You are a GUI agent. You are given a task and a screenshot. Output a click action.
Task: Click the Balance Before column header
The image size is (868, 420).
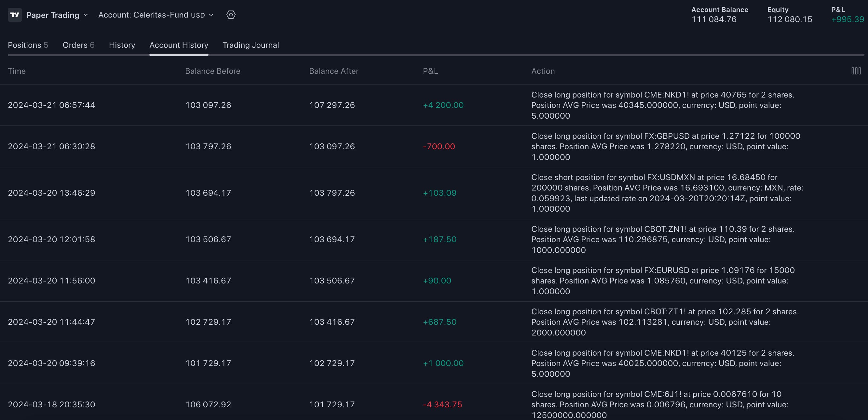[212, 71]
